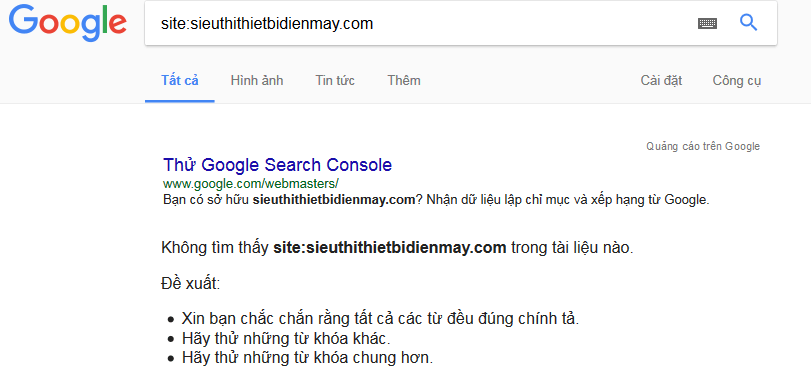
Task: Expand the Thêm menu
Action: (404, 81)
